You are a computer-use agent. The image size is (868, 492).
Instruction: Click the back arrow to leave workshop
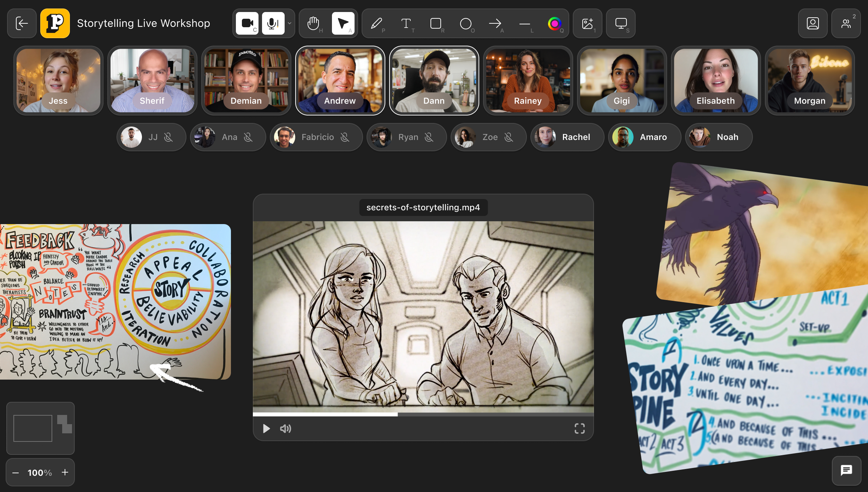[22, 24]
